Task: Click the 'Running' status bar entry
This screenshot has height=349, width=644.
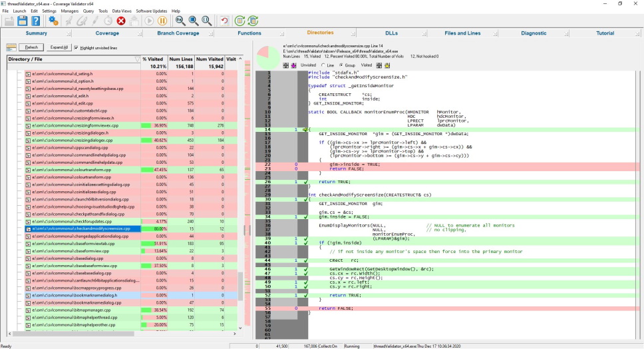Action: (x=351, y=346)
